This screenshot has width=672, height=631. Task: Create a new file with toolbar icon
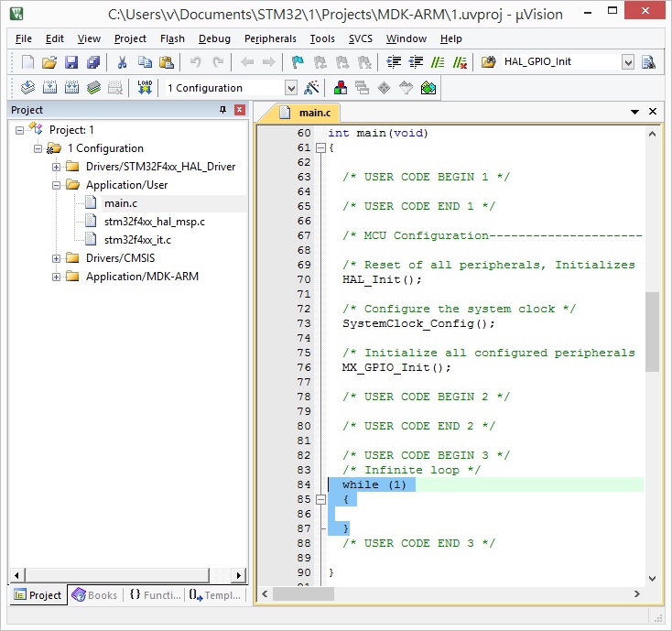point(27,62)
